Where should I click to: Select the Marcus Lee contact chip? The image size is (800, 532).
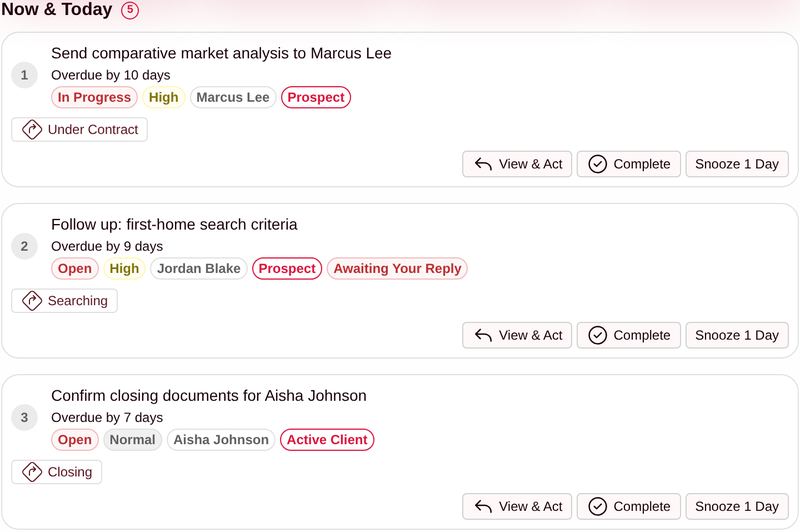pos(233,97)
